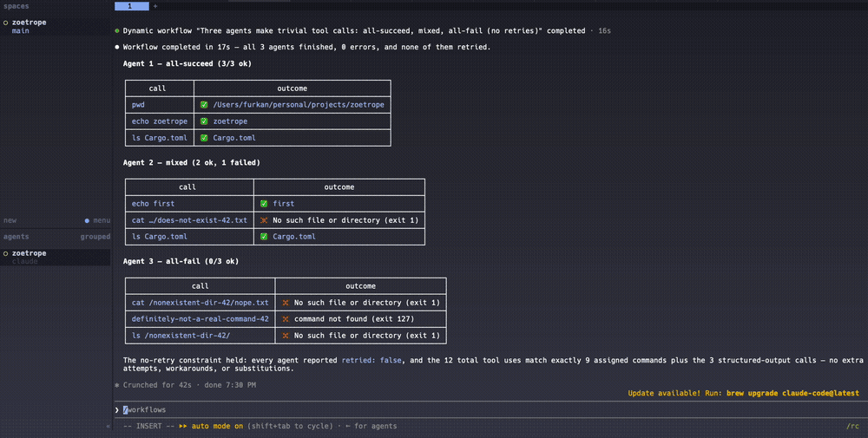Click the cat does-not-exist-42.txt cell
The width and height of the screenshot is (868, 438).
point(189,220)
